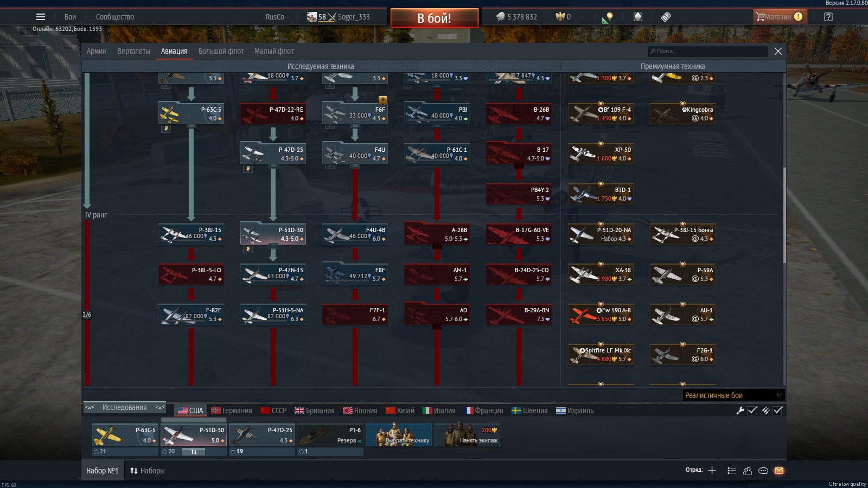The image size is (868, 488).
Task: Switch to the Малый флот tab
Action: pos(274,51)
